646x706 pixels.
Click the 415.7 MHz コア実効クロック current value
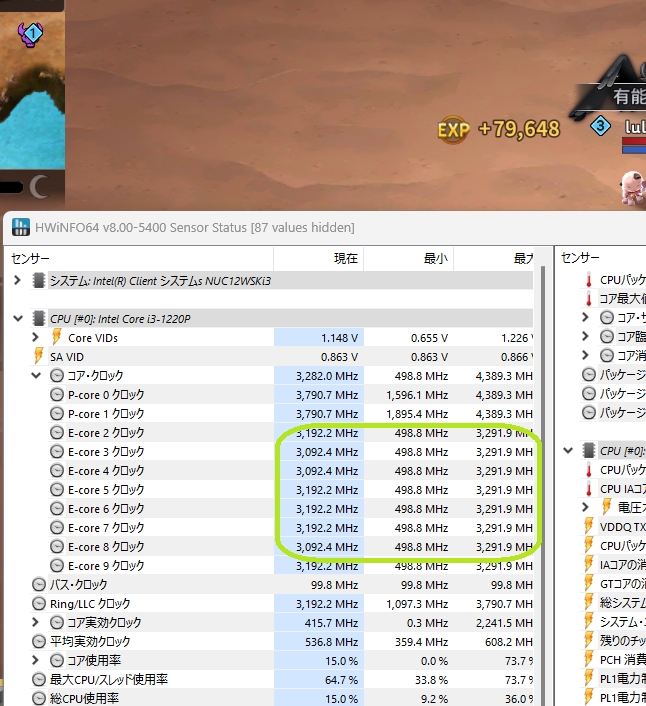(331, 623)
